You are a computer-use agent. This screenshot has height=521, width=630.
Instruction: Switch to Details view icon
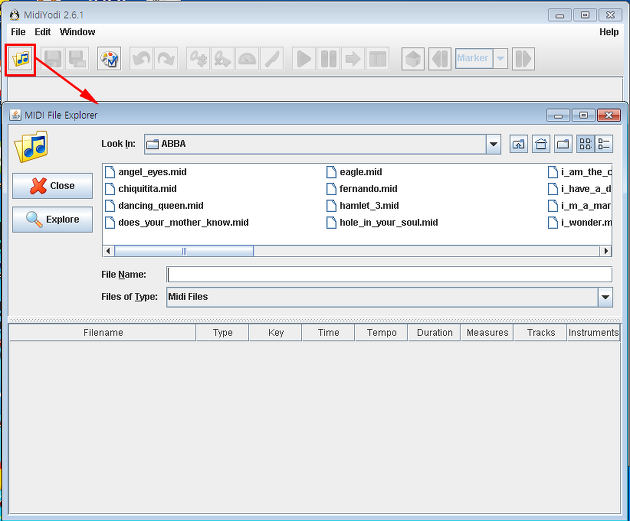pyautogui.click(x=604, y=144)
